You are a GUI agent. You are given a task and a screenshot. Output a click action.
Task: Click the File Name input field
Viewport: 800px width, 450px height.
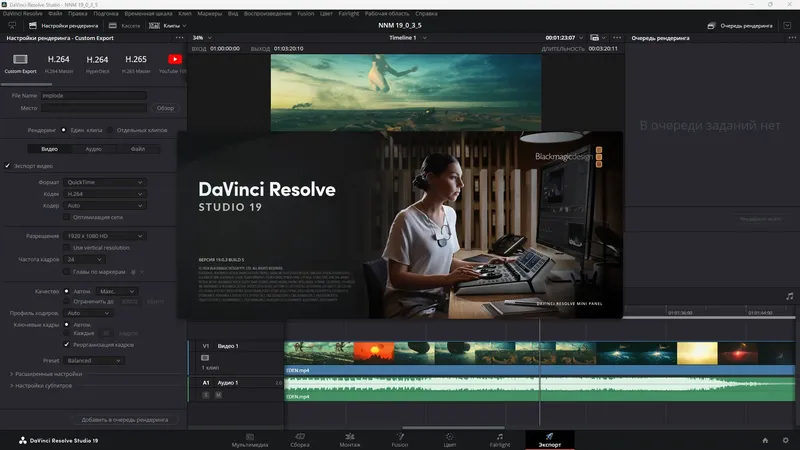point(94,95)
